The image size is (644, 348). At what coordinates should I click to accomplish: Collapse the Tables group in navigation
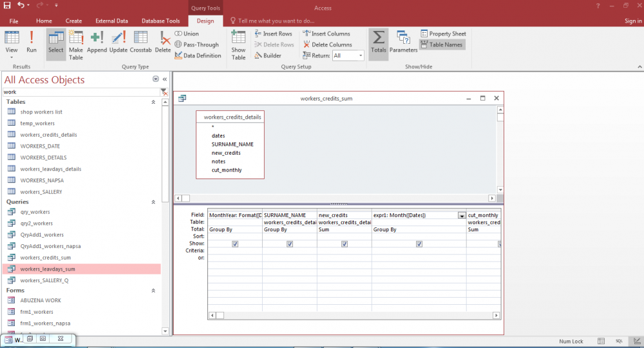153,102
